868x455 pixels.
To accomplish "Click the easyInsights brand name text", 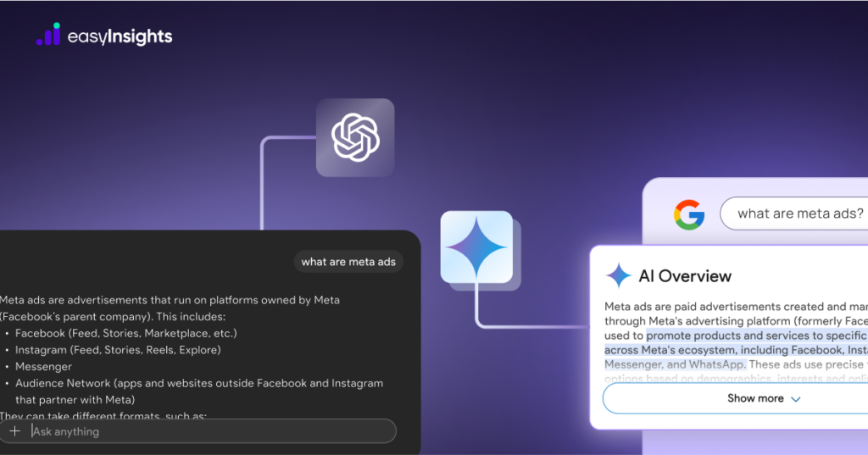I will pos(120,36).
